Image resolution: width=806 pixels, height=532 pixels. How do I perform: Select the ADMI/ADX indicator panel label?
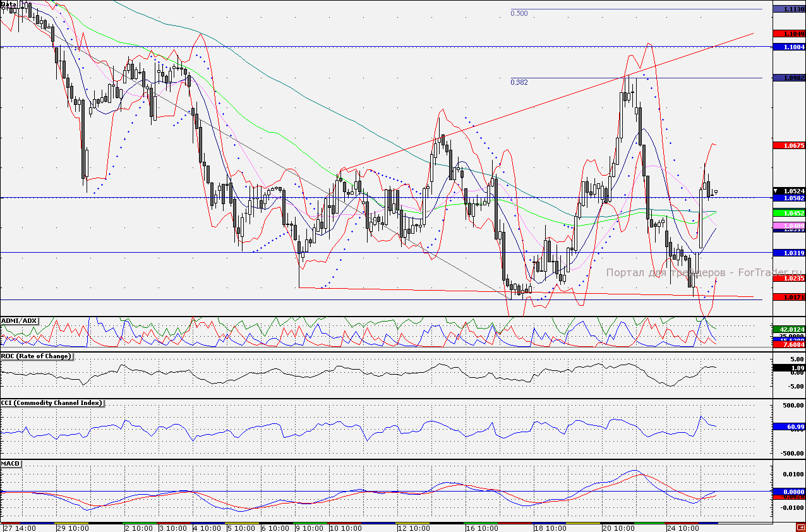point(20,321)
